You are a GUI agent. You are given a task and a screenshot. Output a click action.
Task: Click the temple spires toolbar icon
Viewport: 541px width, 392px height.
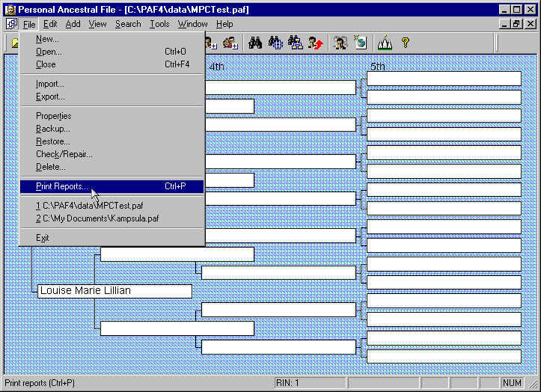(385, 43)
